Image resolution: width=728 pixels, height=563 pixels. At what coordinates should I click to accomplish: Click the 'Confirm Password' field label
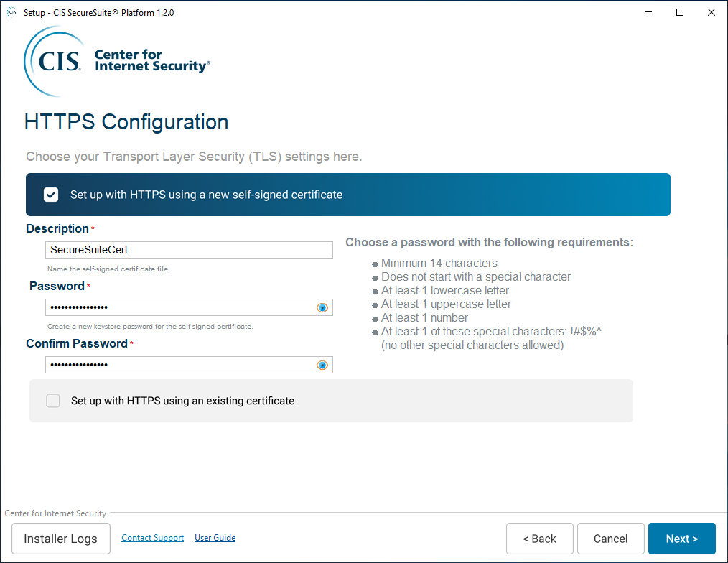point(77,344)
